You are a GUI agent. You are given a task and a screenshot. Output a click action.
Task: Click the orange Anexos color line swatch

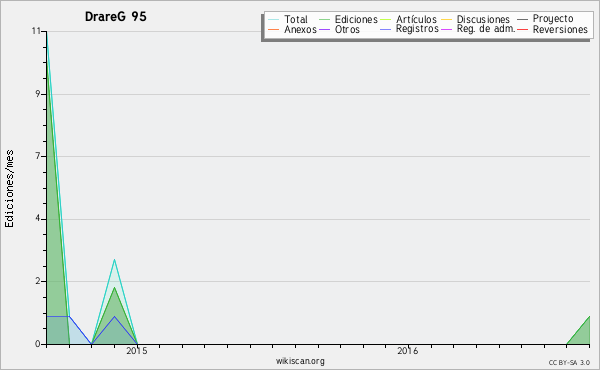tap(274, 29)
